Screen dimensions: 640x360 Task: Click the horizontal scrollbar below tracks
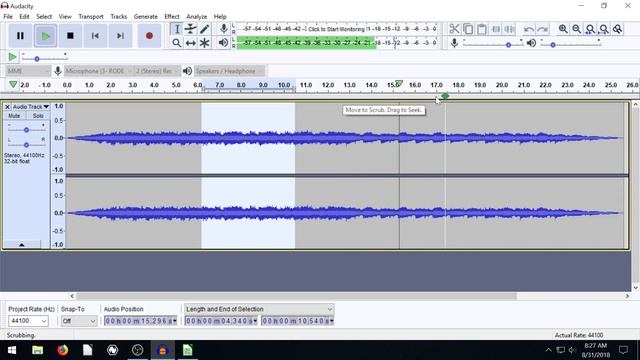[x=297, y=296]
